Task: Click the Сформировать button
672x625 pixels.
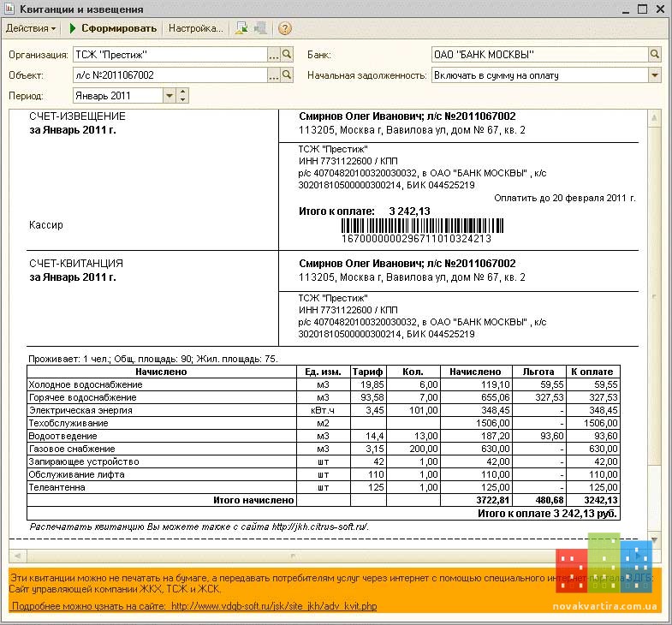Action: pyautogui.click(x=113, y=28)
